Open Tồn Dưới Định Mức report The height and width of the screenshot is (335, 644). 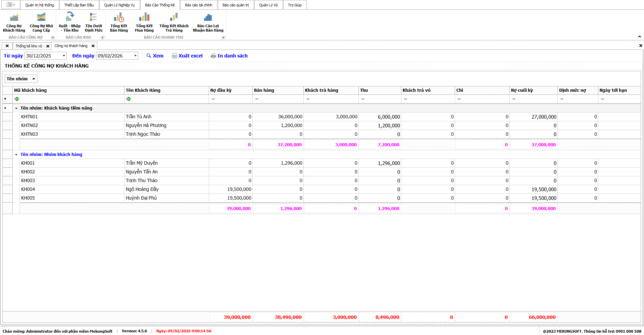click(x=94, y=22)
